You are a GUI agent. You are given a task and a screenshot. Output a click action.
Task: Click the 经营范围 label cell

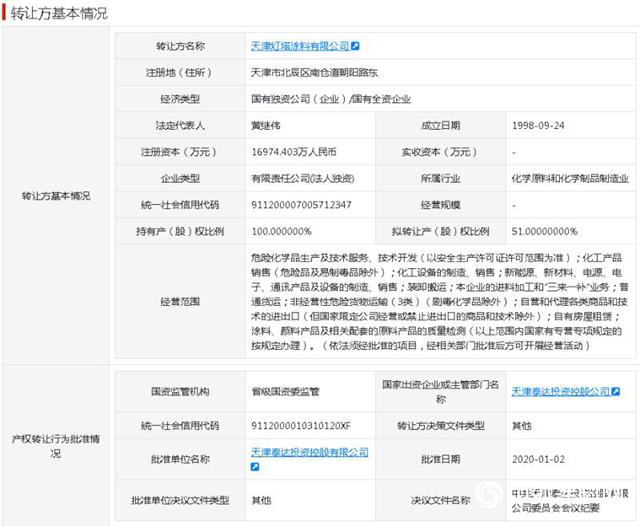[x=180, y=302]
